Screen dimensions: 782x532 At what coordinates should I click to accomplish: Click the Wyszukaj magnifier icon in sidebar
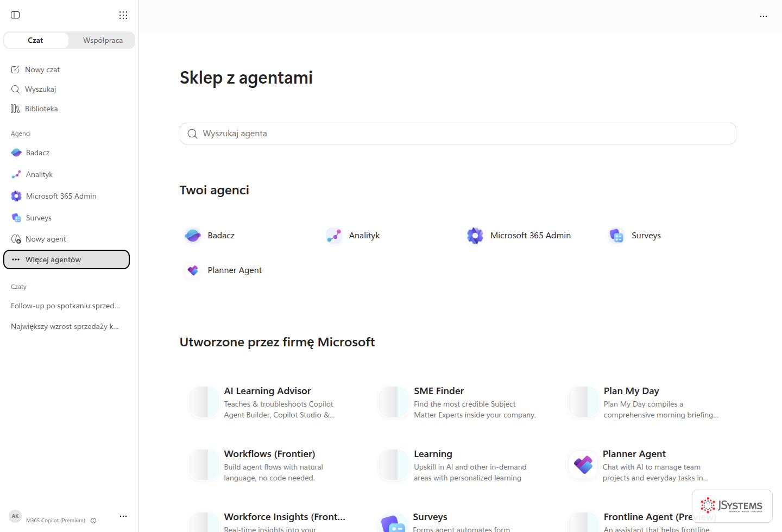[15, 89]
